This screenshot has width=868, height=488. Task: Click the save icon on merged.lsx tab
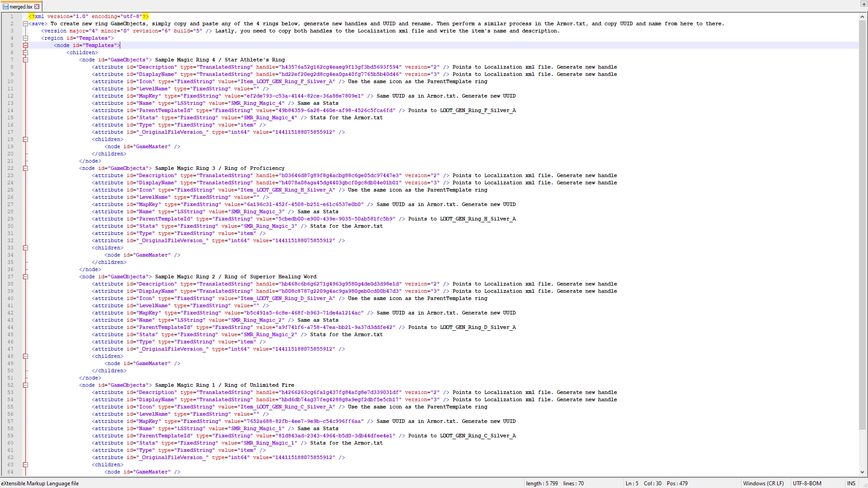tap(5, 7)
